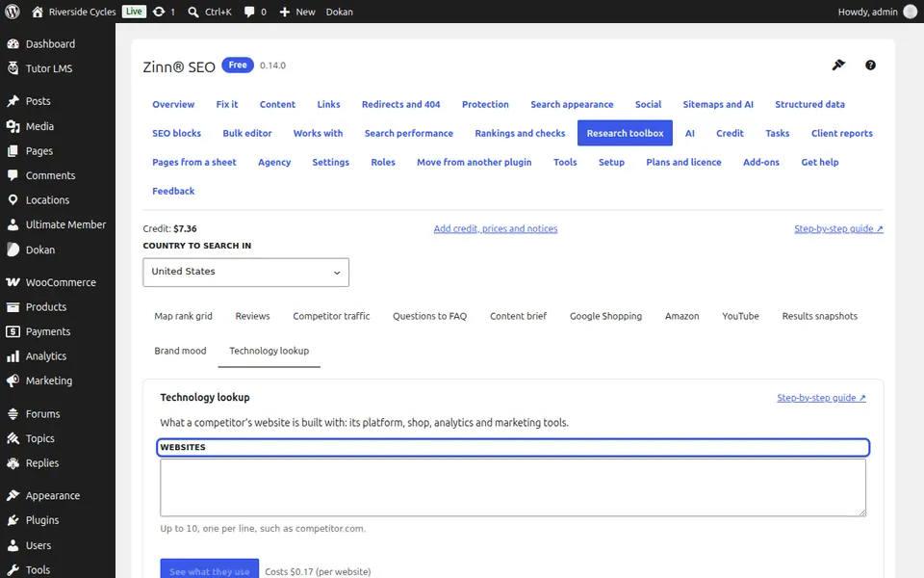Click the version number 0.14.0
This screenshot has height=578, width=924.
pyautogui.click(x=272, y=66)
